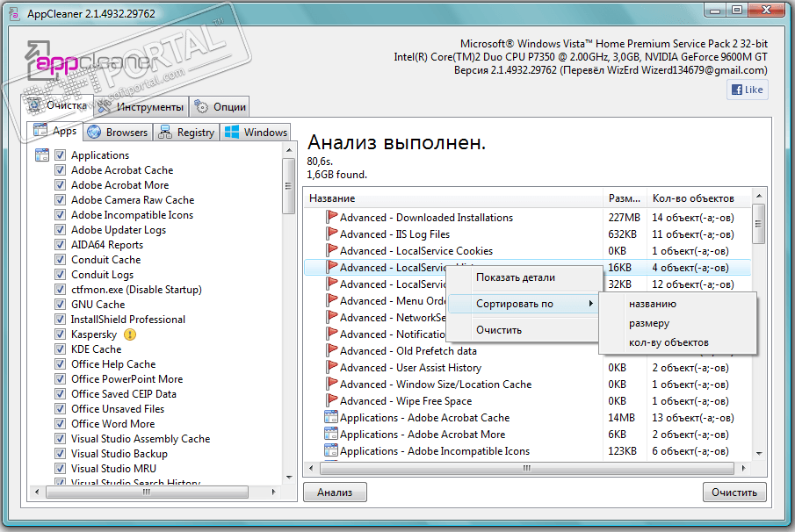The height and width of the screenshot is (532, 795).
Task: Select the Apps tab
Action: tap(55, 131)
